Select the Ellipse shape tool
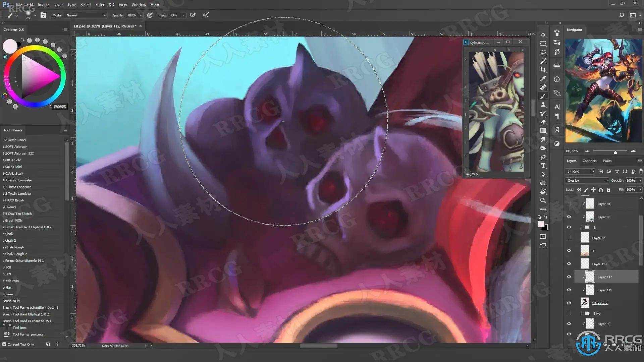This screenshot has width=644, height=362. [x=543, y=183]
